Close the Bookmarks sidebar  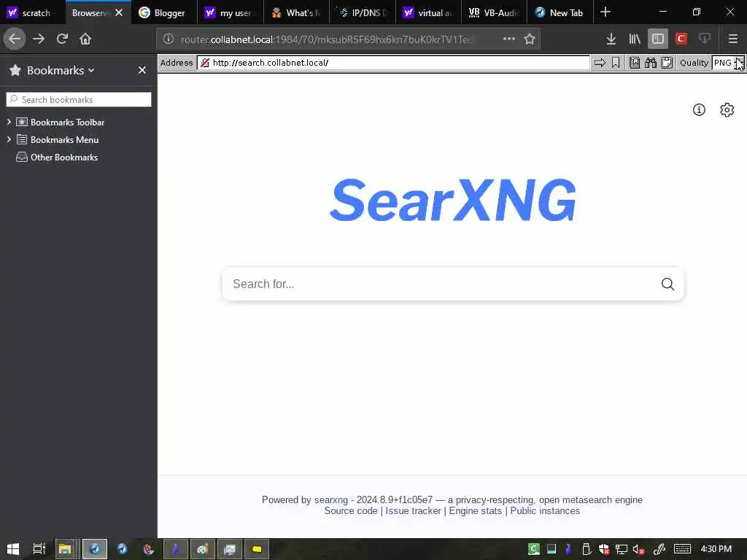pos(142,70)
